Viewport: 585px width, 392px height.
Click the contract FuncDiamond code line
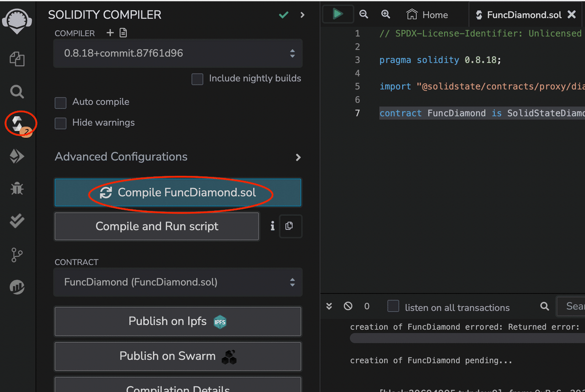pyautogui.click(x=482, y=113)
